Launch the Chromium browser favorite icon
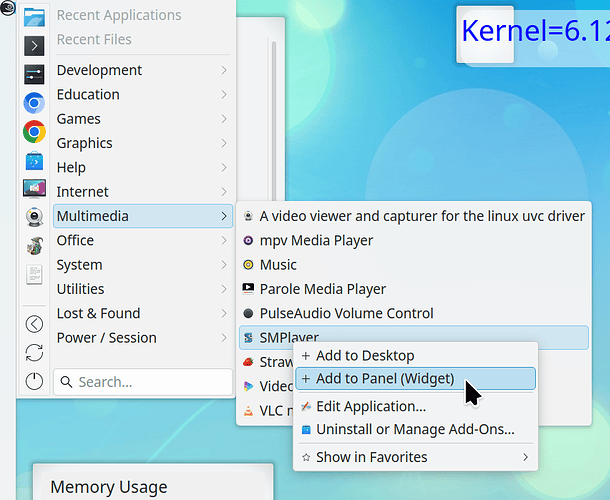 [34, 103]
